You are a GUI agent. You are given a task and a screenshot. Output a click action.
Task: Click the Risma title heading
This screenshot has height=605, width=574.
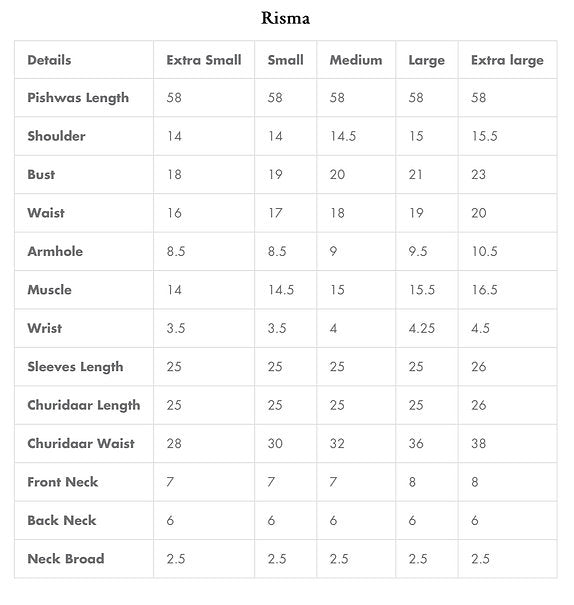tap(285, 18)
